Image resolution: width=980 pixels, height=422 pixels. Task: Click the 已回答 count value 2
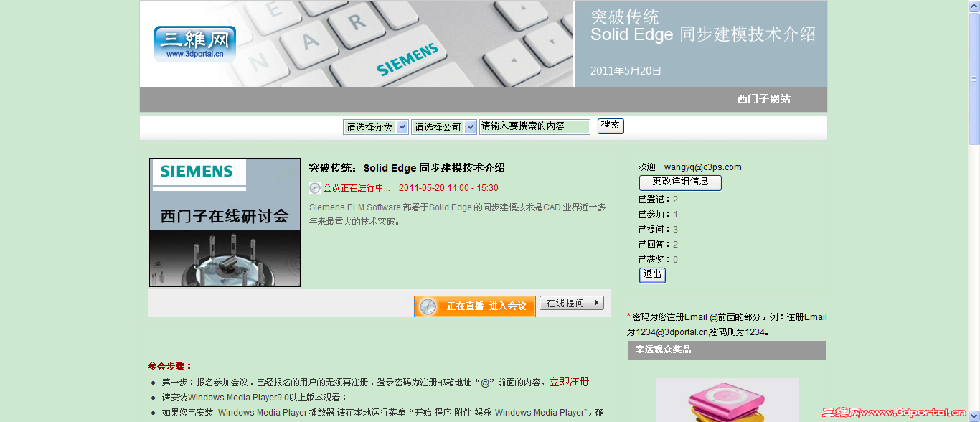[675, 245]
